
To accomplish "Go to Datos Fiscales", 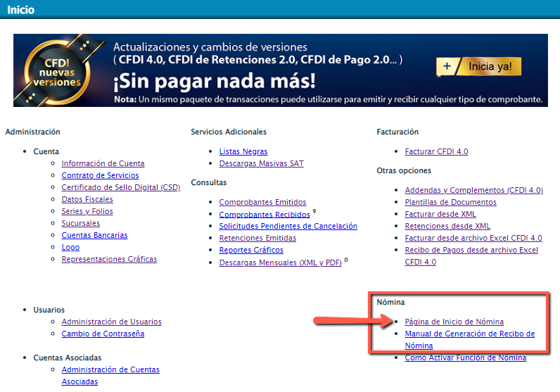I will tap(87, 199).
